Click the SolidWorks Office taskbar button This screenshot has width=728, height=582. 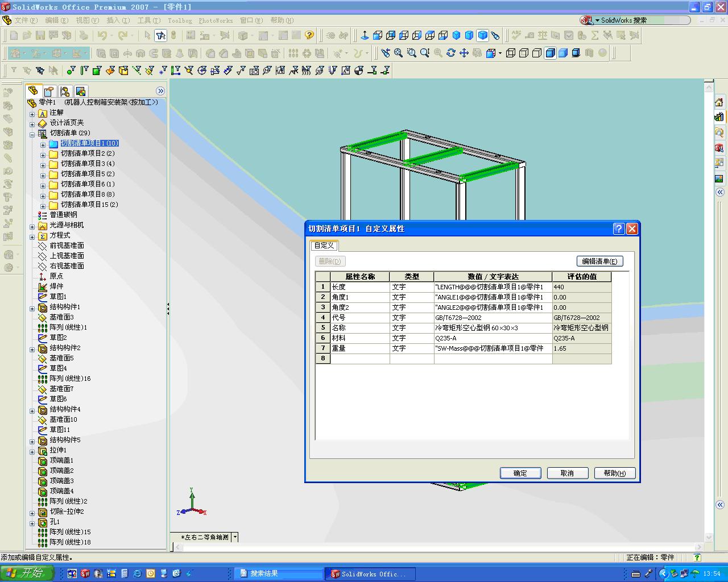pos(370,574)
